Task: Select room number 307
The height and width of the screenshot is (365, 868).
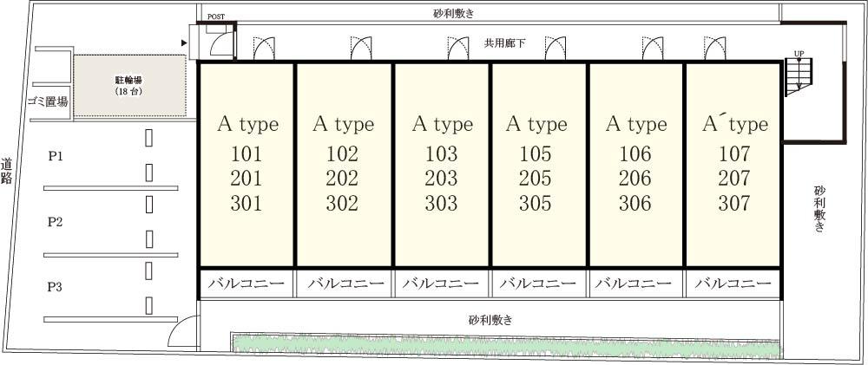Action: [734, 204]
